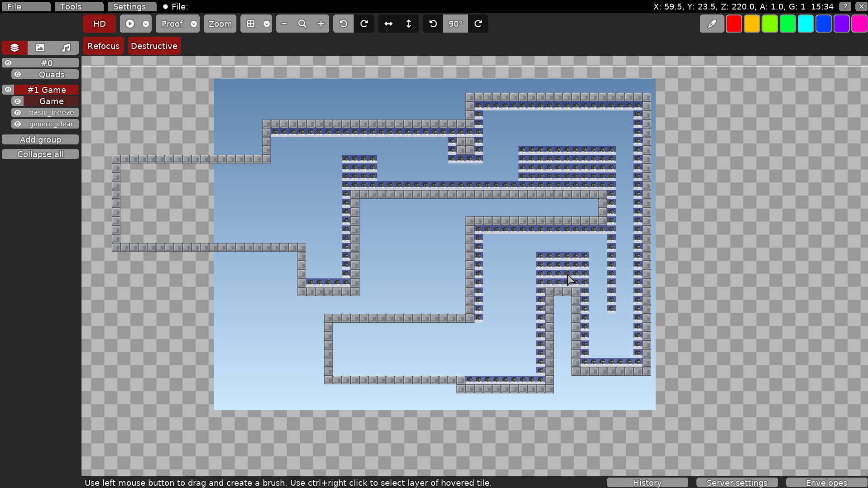
Task: Open the Proof options dropdown arrow
Action: (194, 24)
